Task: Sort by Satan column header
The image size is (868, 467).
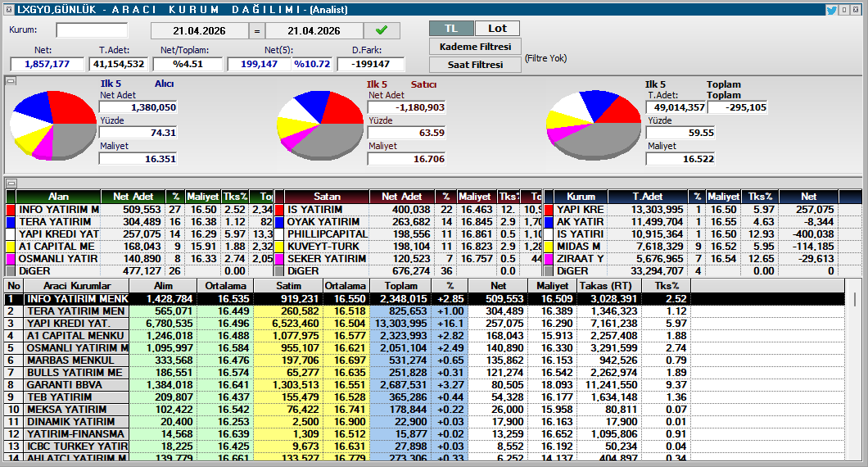Action: tap(327, 197)
